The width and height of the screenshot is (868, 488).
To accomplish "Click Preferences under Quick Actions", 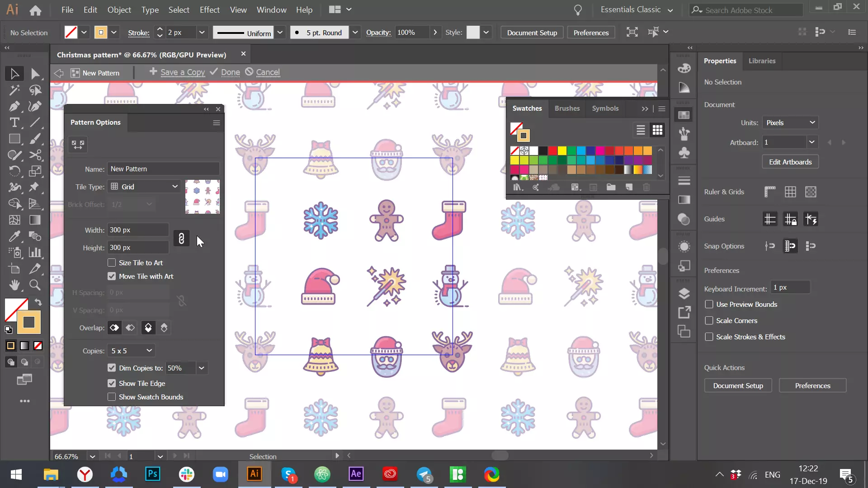I will (x=812, y=386).
